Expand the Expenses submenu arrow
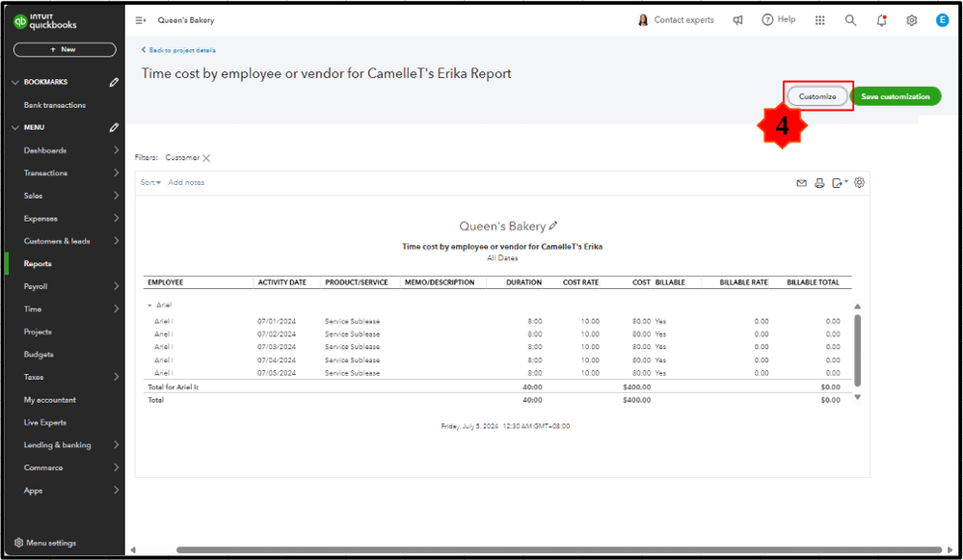The image size is (963, 560). (116, 218)
